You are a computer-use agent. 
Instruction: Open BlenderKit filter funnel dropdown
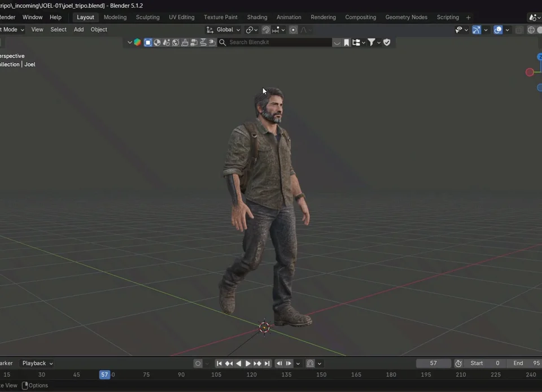374,42
